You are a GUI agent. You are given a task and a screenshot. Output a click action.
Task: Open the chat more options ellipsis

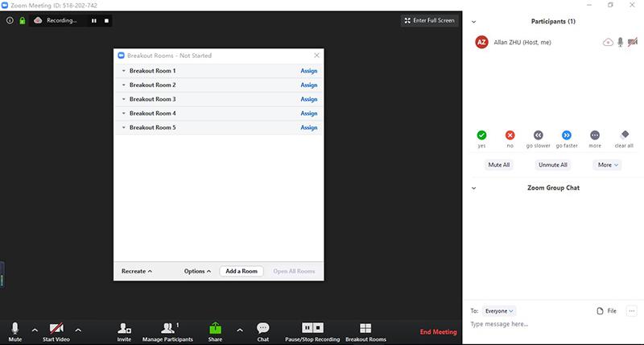pos(632,311)
